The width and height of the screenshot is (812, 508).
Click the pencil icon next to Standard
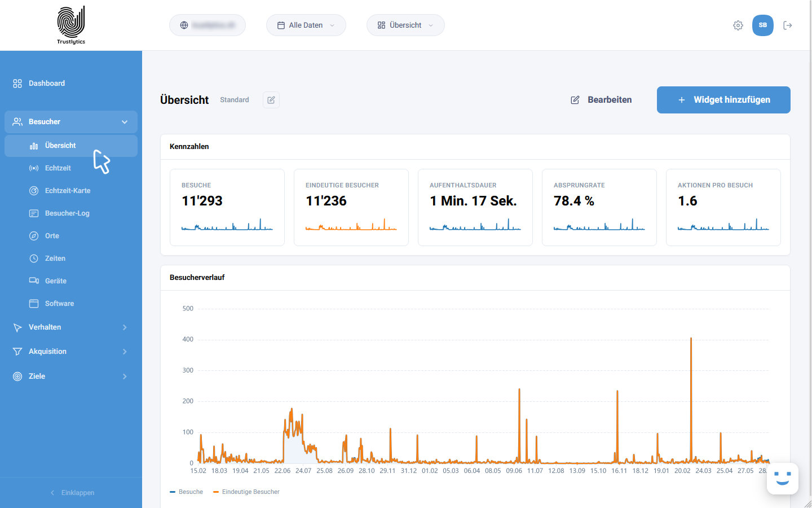[x=271, y=100]
